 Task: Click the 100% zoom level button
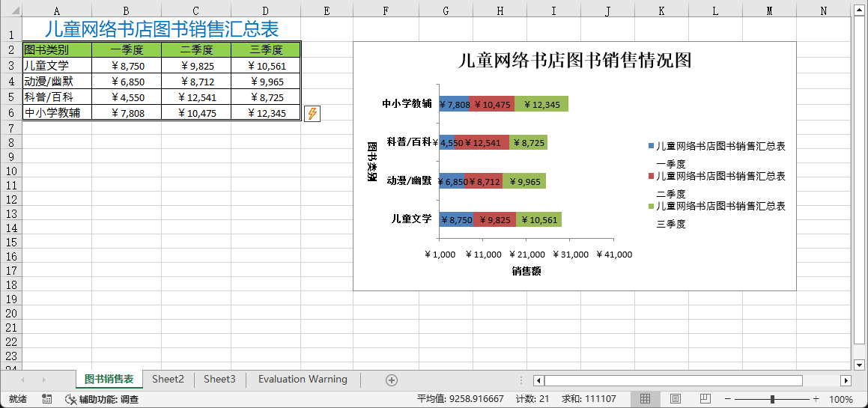(x=841, y=400)
